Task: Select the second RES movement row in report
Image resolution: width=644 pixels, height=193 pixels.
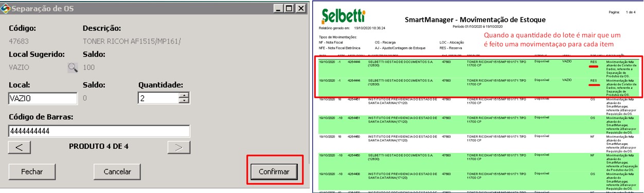Action: pos(479,87)
